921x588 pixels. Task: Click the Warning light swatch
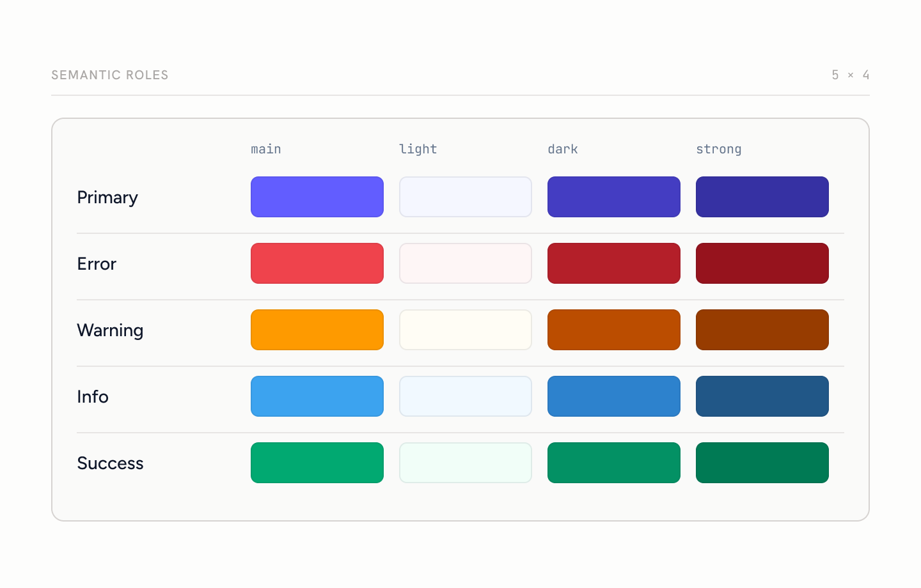tap(466, 330)
